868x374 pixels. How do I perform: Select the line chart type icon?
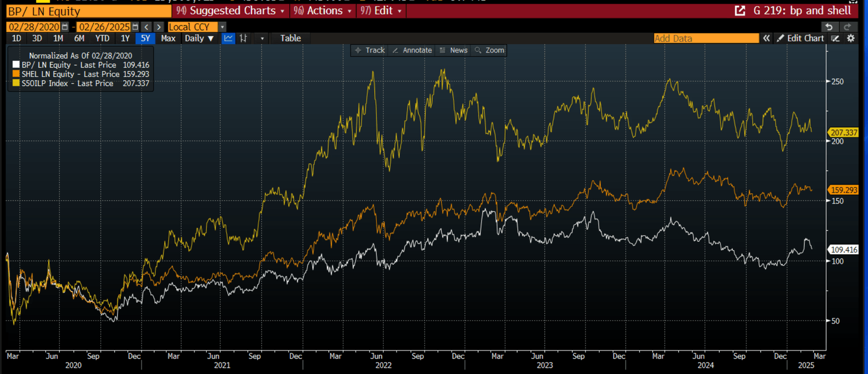228,38
